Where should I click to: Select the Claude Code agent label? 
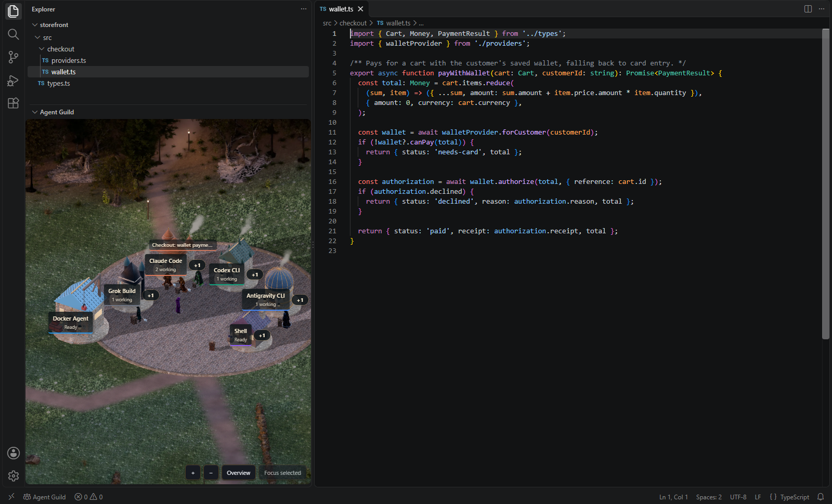click(x=165, y=264)
